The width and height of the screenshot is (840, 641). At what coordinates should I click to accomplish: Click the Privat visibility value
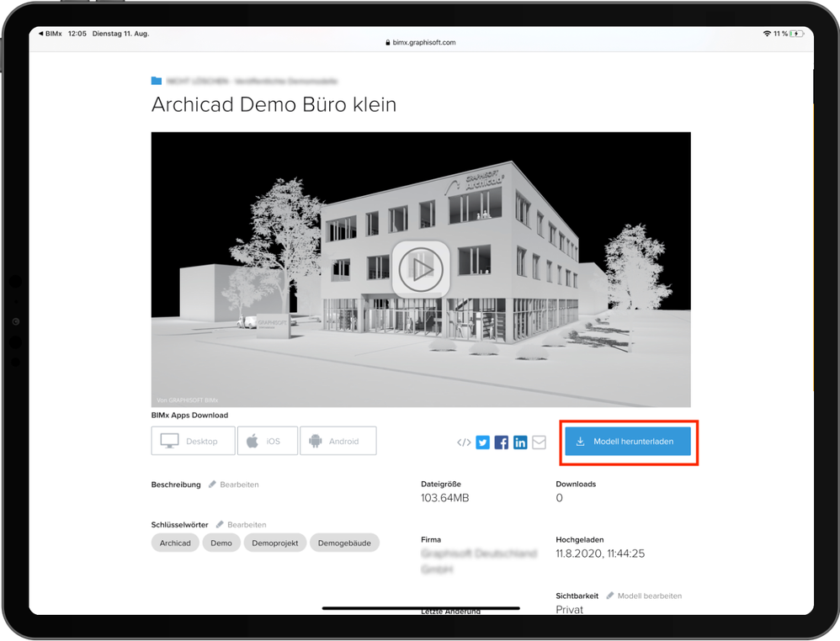(x=570, y=609)
